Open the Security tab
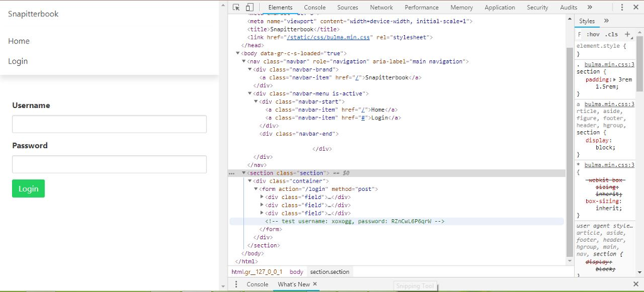This screenshot has height=292, width=644. (x=537, y=8)
